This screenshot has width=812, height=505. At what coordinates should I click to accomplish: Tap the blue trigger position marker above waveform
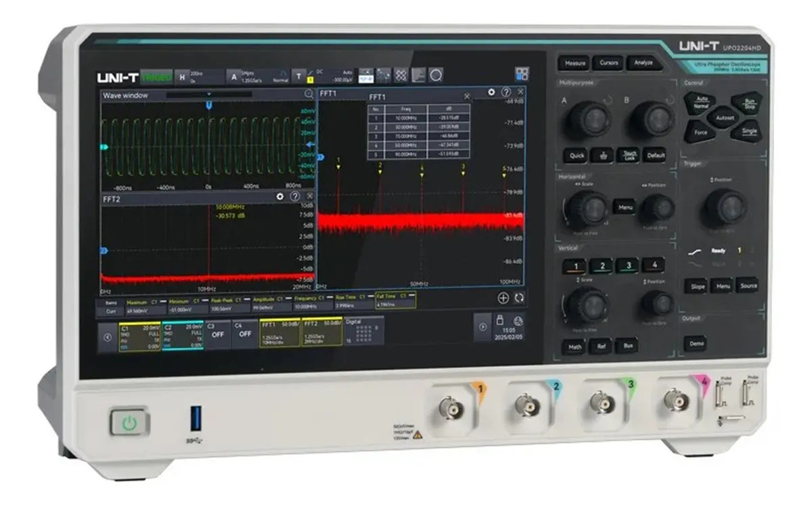pyautogui.click(x=209, y=106)
